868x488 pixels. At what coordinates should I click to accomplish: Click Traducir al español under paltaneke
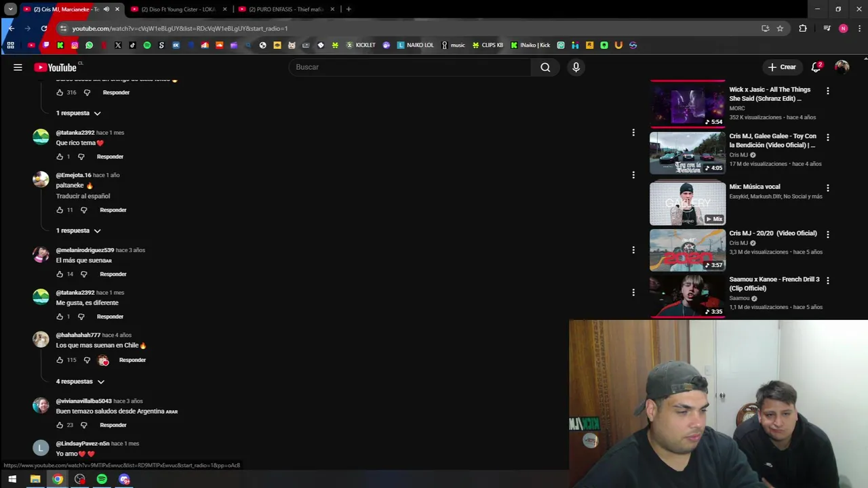[83, 196]
